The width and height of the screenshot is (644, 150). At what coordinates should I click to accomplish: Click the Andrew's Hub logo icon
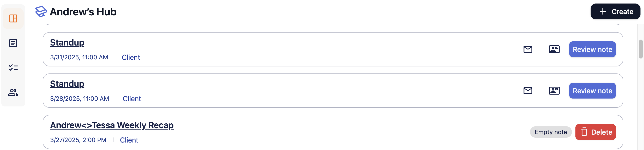(x=41, y=11)
